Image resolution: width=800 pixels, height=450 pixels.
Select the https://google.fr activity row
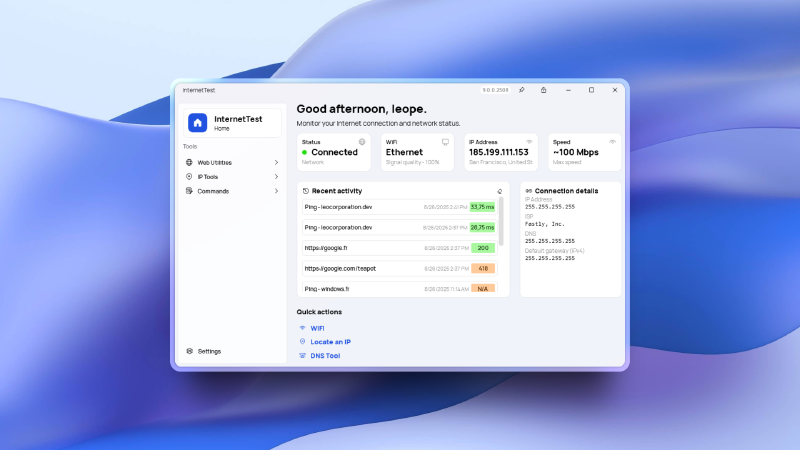[x=399, y=248]
